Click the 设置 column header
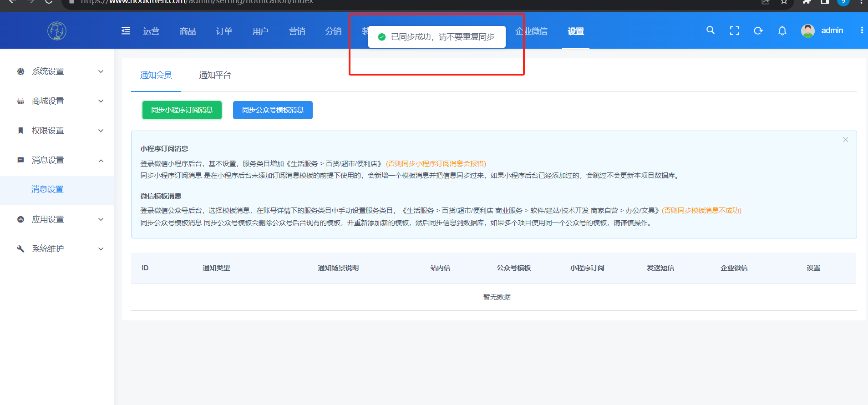 pyautogui.click(x=813, y=268)
